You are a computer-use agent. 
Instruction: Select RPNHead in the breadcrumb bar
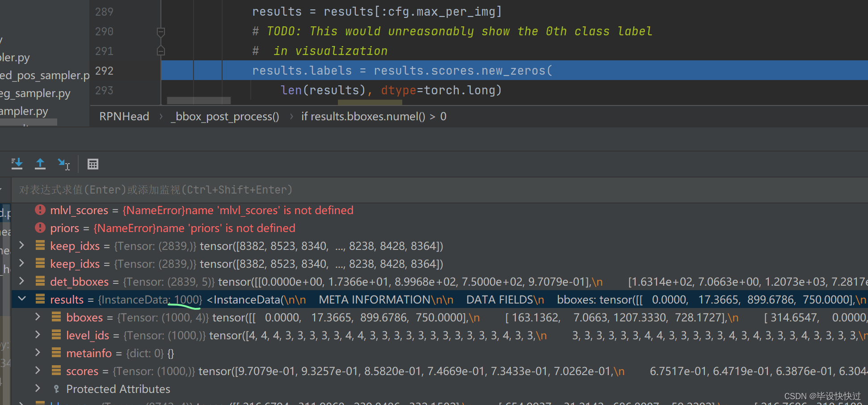click(x=124, y=116)
